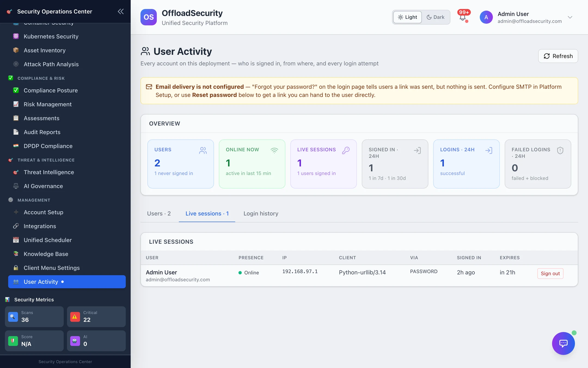Open the Logins · 24H overview card

(466, 164)
